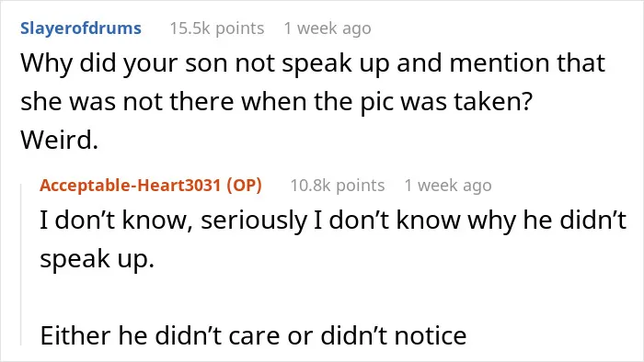Click the word mention in top comment
The width and height of the screenshot is (644, 362).
coord(500,63)
